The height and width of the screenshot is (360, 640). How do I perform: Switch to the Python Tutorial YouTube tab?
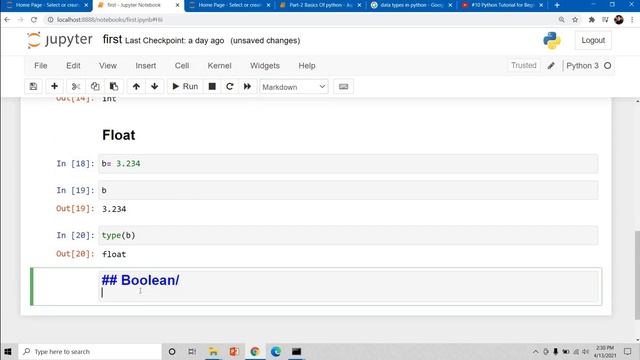point(502,5)
